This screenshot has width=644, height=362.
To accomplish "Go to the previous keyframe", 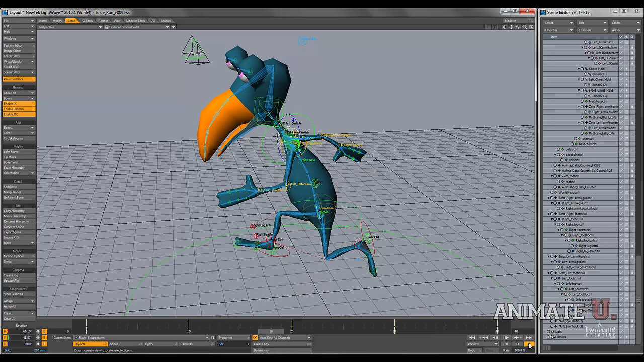I will point(484,338).
